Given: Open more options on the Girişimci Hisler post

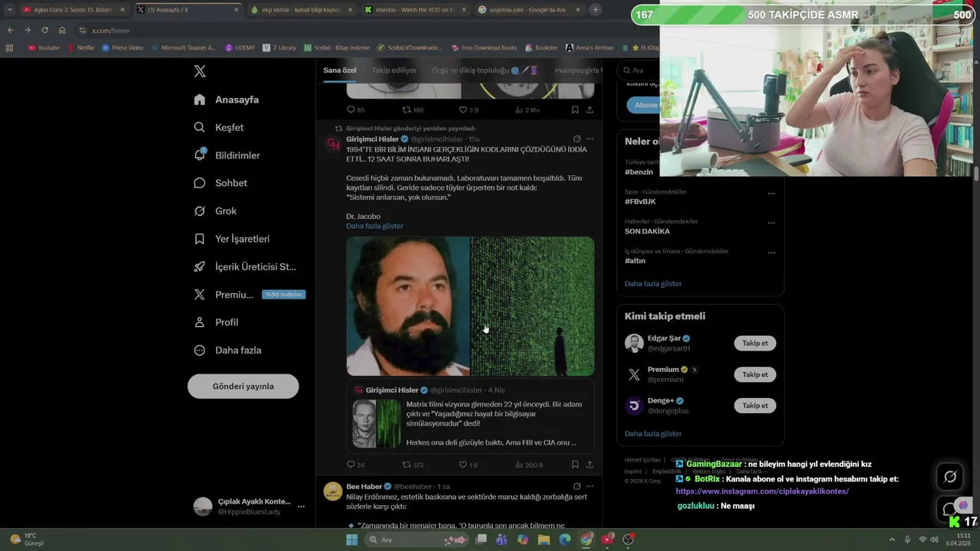Looking at the screenshot, I should pyautogui.click(x=590, y=139).
